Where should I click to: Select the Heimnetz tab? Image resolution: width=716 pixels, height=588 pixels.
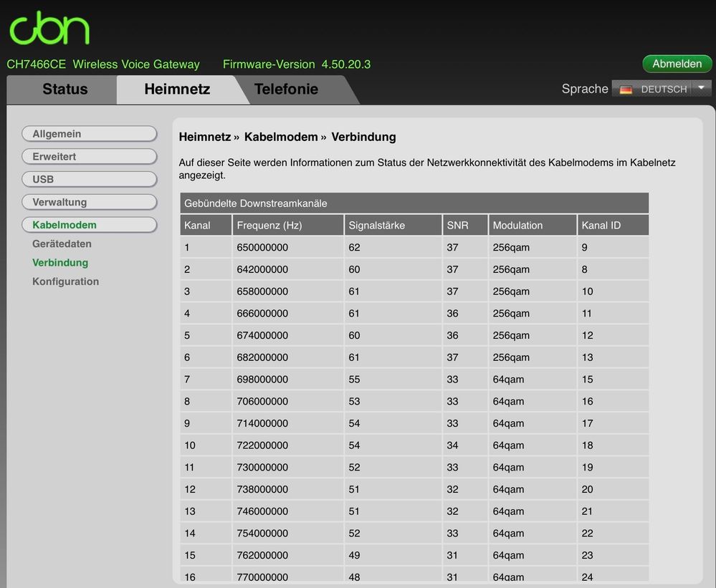(x=177, y=89)
